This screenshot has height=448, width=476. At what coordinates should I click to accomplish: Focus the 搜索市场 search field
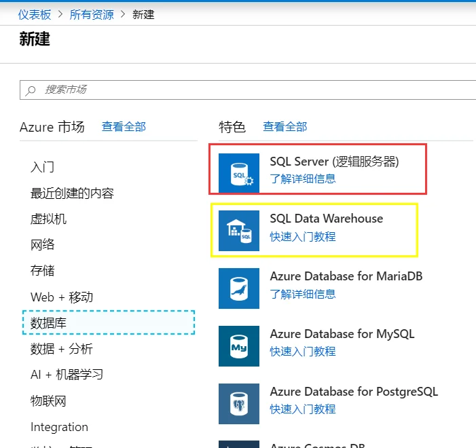[248, 90]
